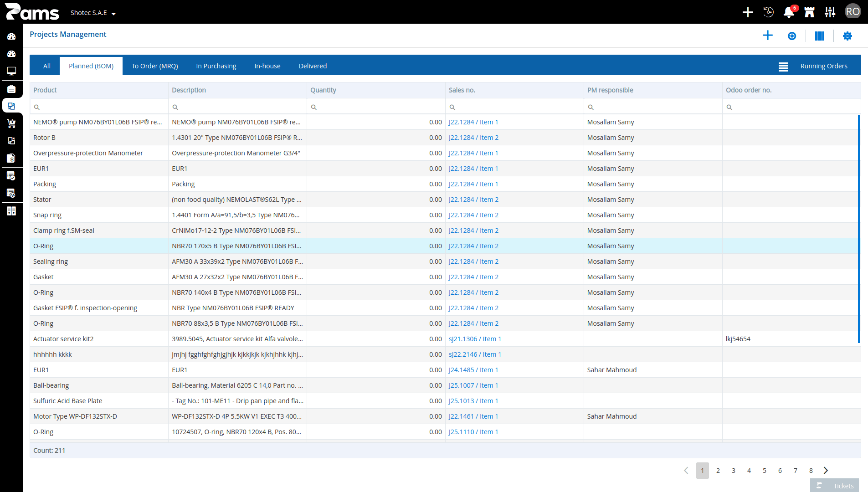Open the notifications bell icon
The width and height of the screenshot is (868, 492).
[x=789, y=12]
